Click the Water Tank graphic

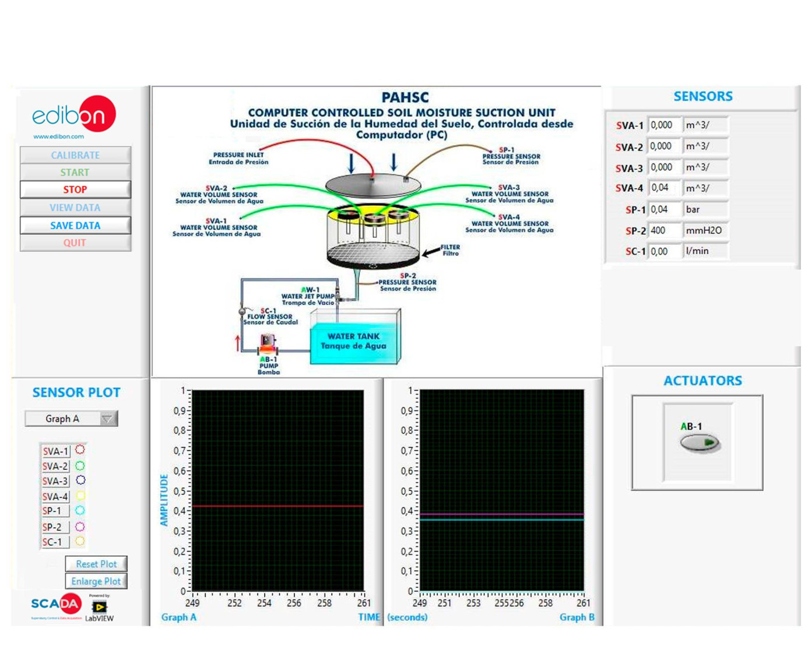(354, 342)
